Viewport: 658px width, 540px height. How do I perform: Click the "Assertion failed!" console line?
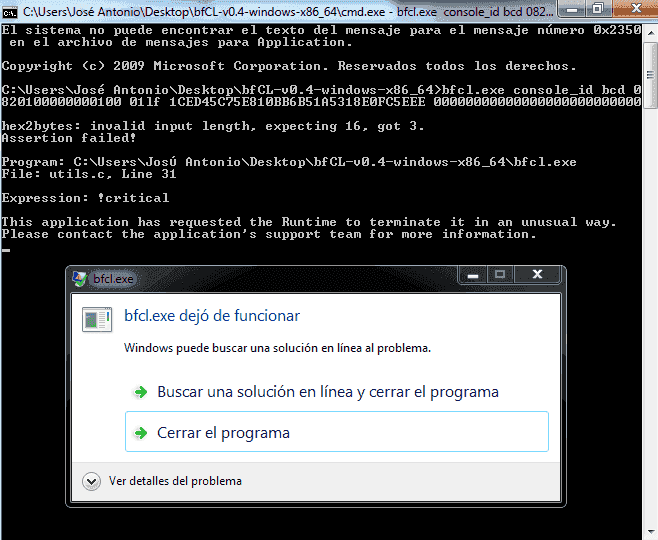tap(69, 138)
